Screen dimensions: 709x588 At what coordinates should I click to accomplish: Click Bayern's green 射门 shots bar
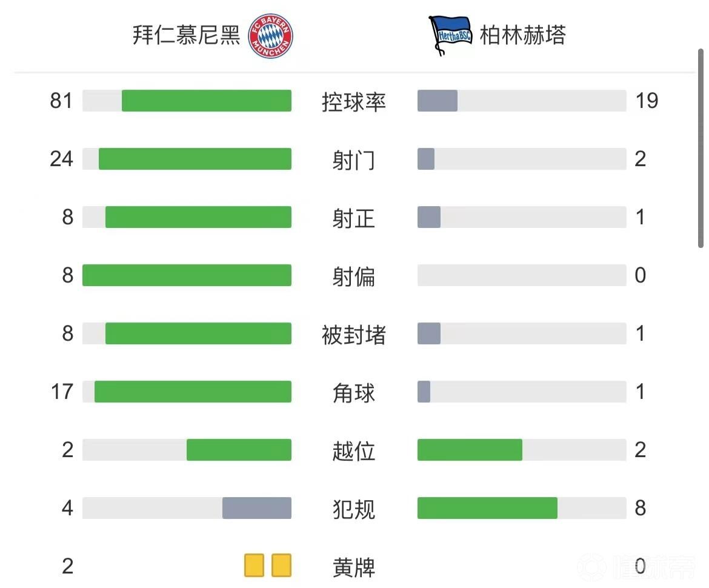point(195,159)
